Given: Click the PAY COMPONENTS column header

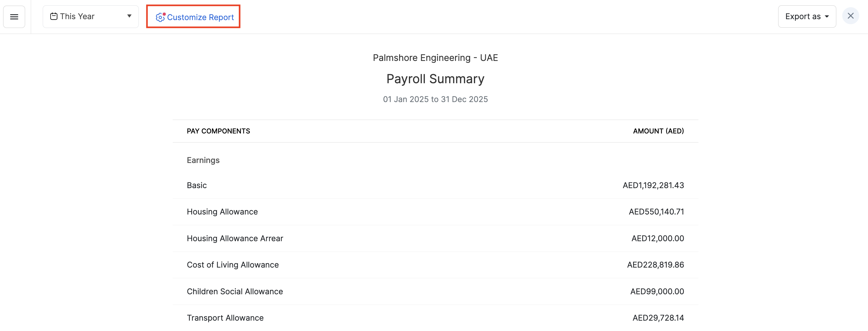Looking at the screenshot, I should coord(218,131).
